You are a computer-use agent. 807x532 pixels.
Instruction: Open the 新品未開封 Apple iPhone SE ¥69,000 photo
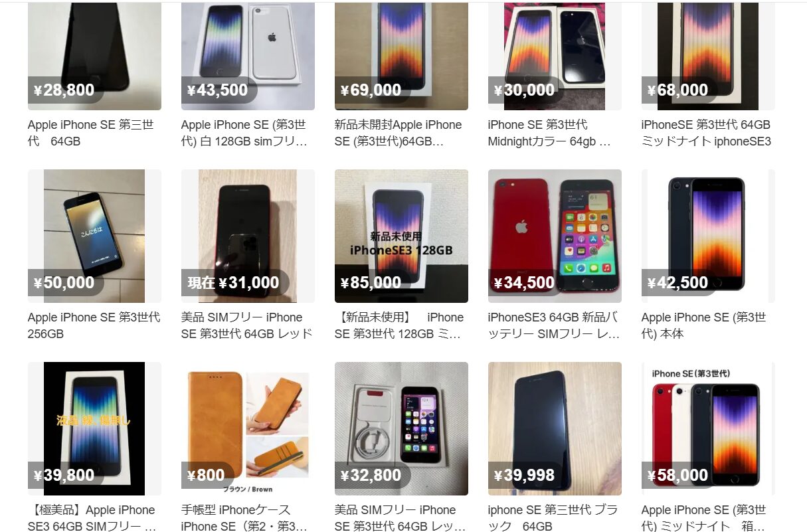401,56
